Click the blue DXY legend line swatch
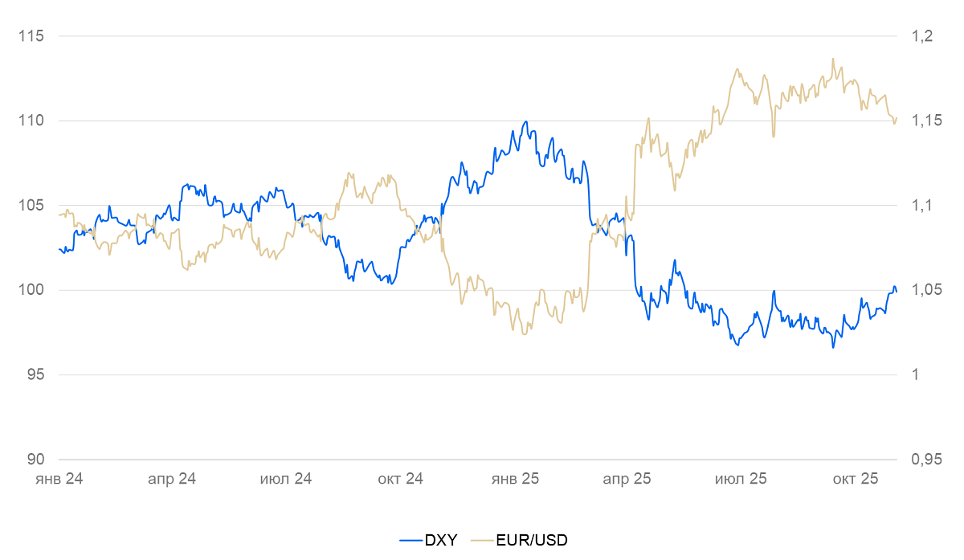The image size is (964, 560). pyautogui.click(x=411, y=540)
